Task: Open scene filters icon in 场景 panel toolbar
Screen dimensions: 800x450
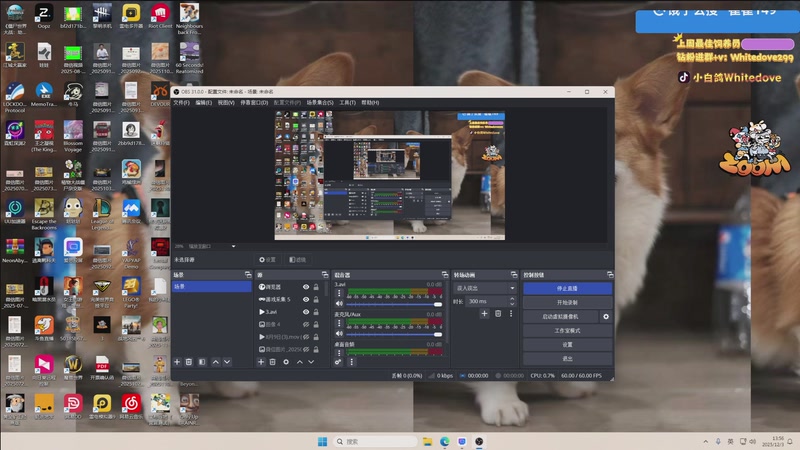Action: (202, 362)
